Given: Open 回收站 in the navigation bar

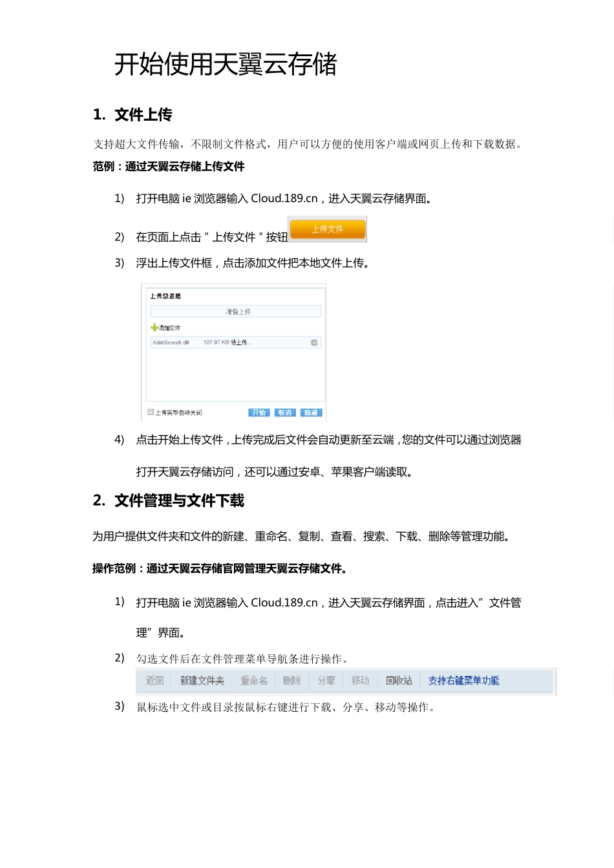Looking at the screenshot, I should point(399,681).
